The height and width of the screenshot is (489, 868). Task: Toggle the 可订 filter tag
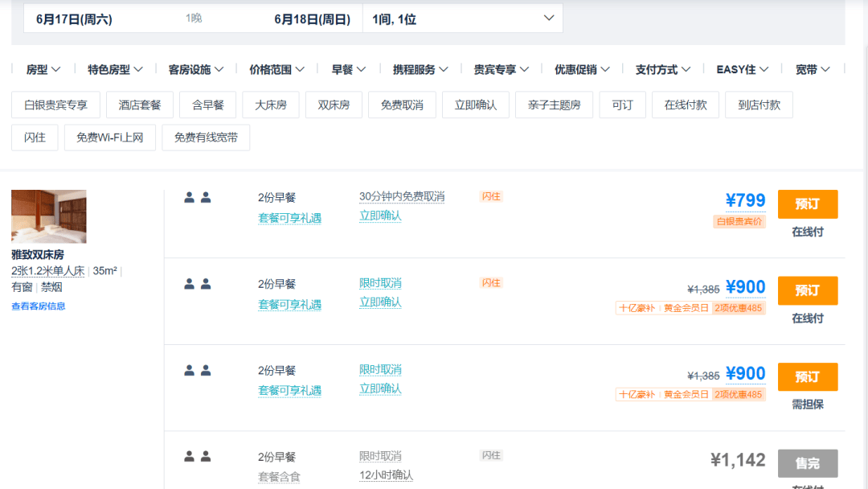(x=623, y=105)
